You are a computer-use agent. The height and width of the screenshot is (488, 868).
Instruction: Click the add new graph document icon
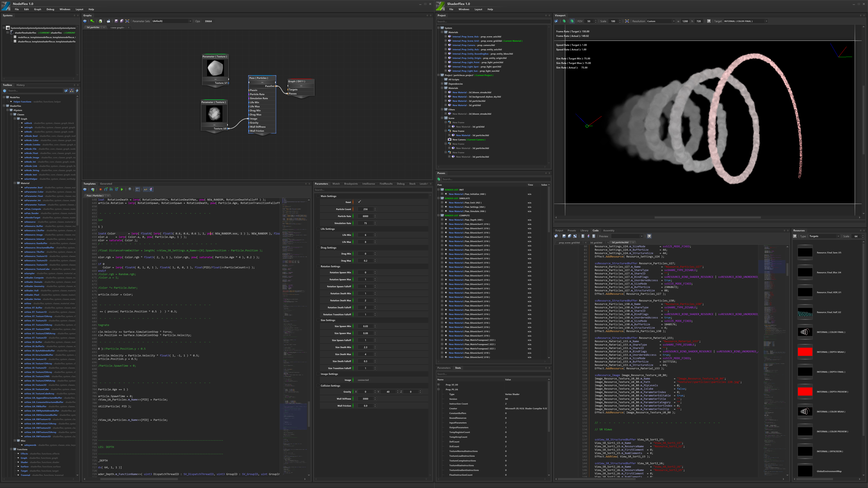coord(100,21)
